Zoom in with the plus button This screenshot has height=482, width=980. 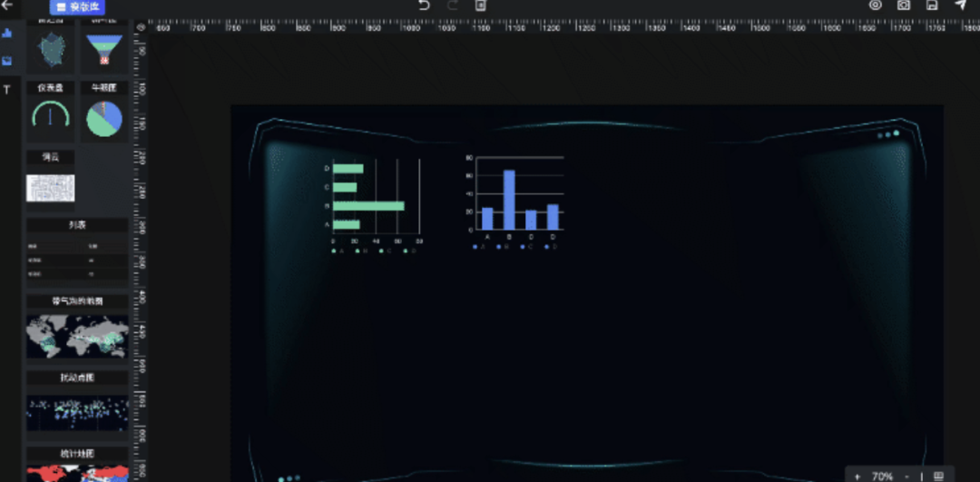click(x=857, y=477)
